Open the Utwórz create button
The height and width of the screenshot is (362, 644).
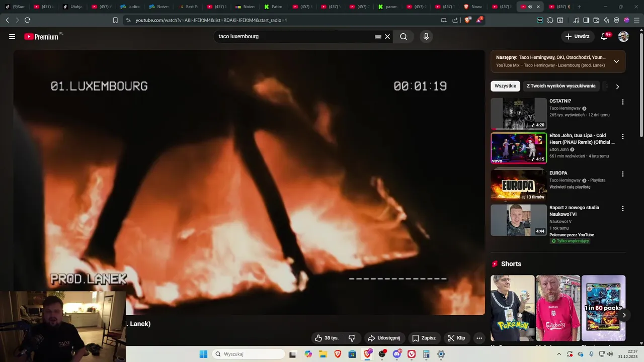point(577,36)
